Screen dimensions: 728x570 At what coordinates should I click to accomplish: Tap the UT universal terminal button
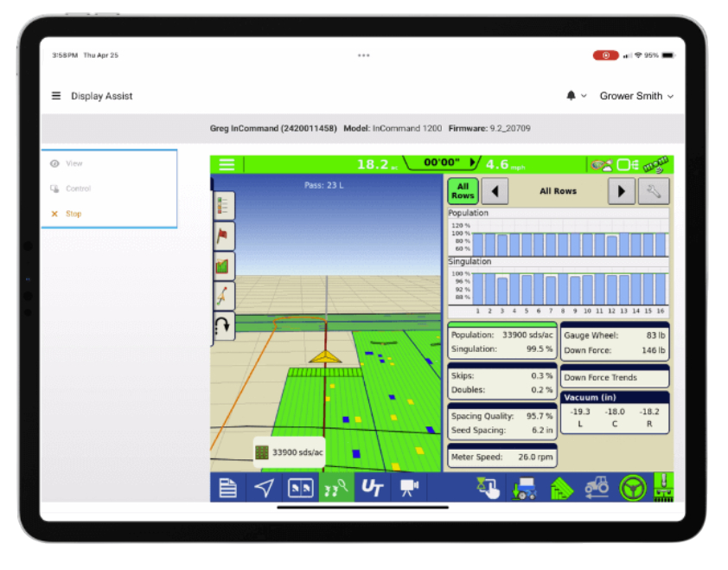[373, 488]
